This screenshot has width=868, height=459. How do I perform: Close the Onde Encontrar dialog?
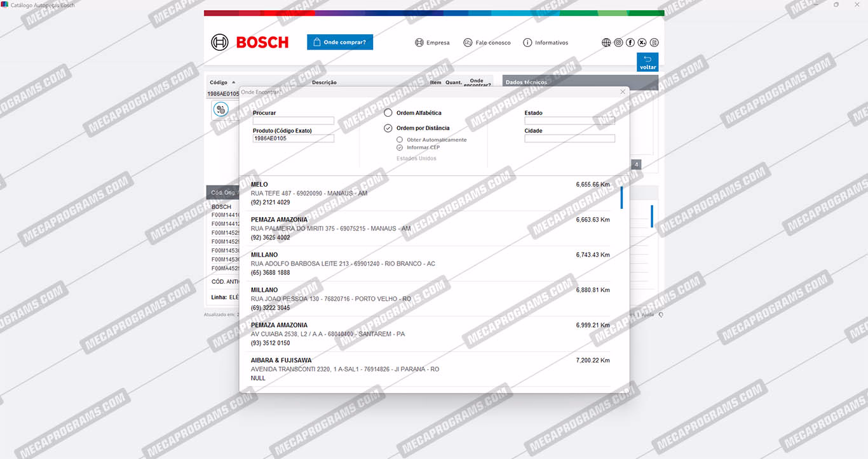tap(623, 92)
